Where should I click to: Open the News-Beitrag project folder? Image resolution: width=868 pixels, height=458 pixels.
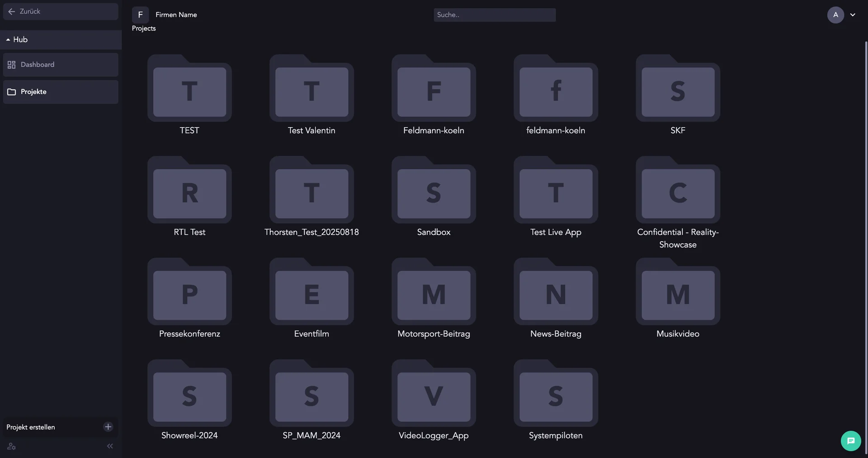(556, 292)
